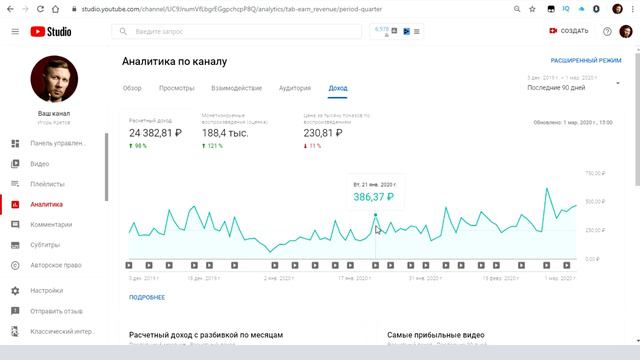Open the browser home page icon
The height and width of the screenshot is (360, 640).
pos(55,9)
